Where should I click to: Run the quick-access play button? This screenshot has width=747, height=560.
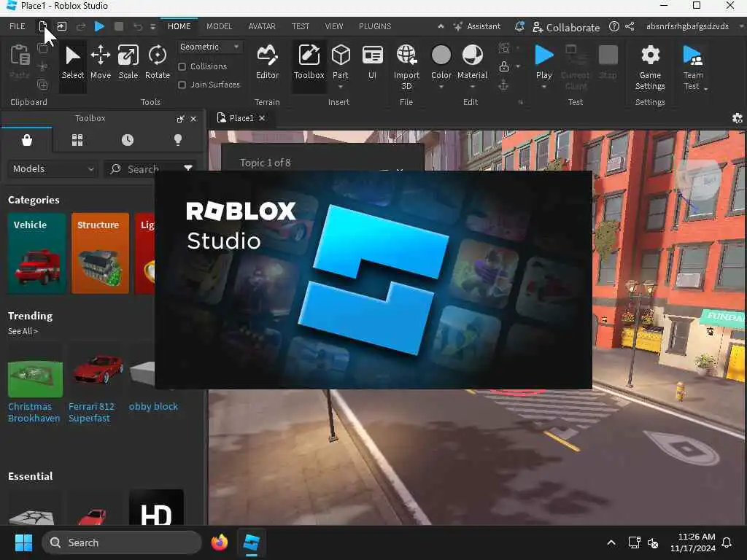coord(99,27)
